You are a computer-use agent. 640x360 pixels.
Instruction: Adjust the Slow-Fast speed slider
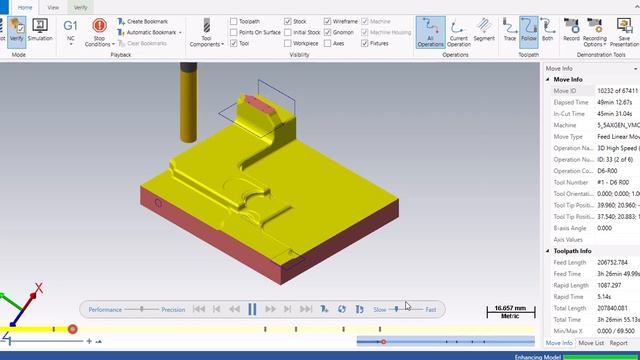[x=396, y=309]
